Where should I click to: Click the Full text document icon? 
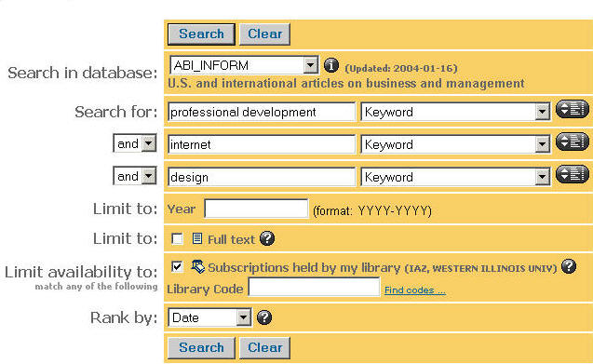tap(197, 238)
